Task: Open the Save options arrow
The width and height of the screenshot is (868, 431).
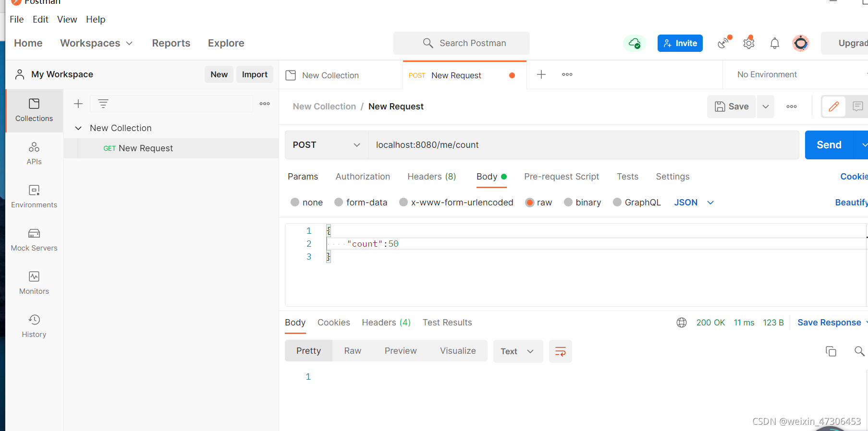Action: [x=766, y=107]
